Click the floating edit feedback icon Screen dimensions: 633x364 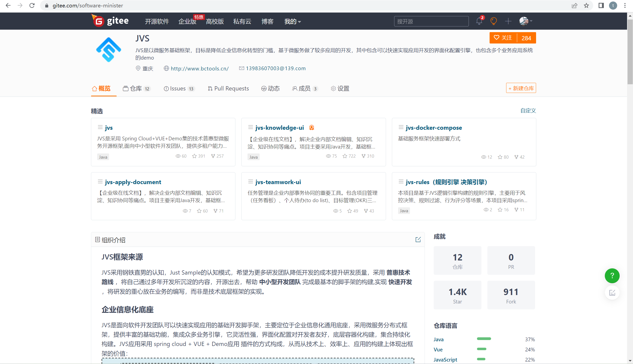(612, 293)
